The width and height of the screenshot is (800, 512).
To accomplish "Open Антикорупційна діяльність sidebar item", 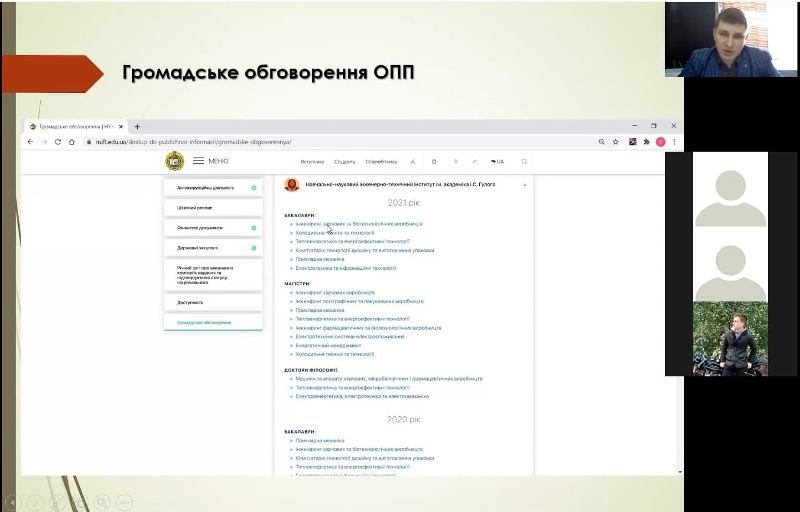I will tap(213, 188).
